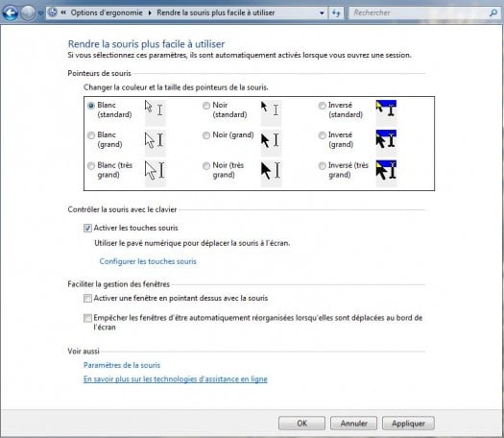Screen dimensions: 504x438
Task: Select 'Noir (standard)' pointer radio button
Action: pos(206,106)
